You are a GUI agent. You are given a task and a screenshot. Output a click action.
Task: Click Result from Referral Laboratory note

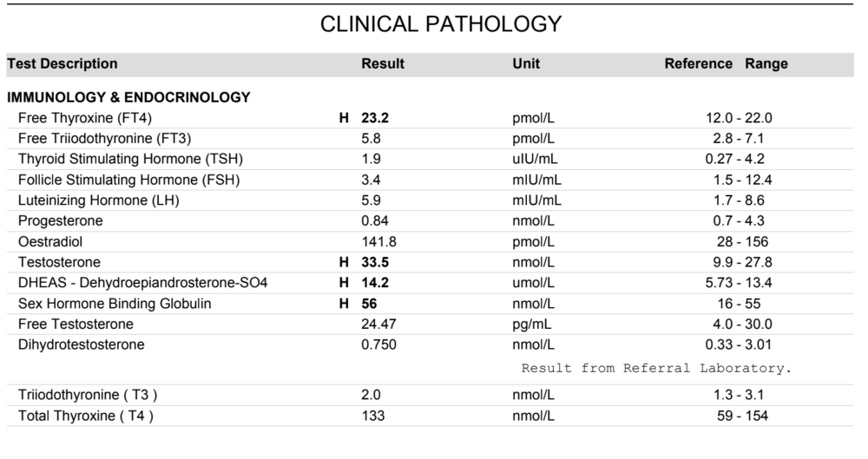(656, 368)
